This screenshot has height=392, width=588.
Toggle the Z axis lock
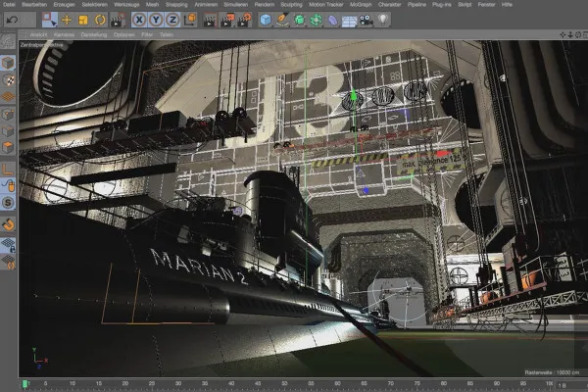[x=172, y=20]
